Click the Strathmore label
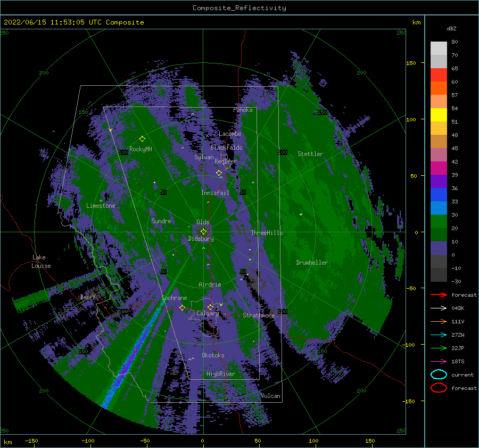 coord(259,315)
